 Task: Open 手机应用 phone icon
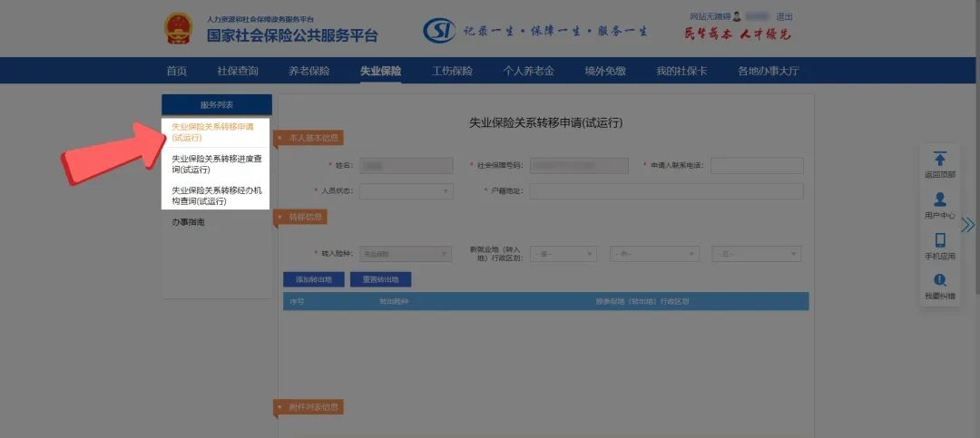pos(939,240)
